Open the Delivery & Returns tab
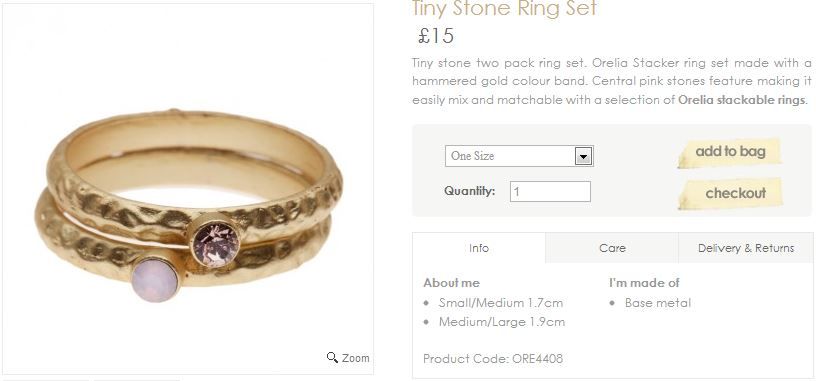The image size is (816, 381). [x=746, y=248]
